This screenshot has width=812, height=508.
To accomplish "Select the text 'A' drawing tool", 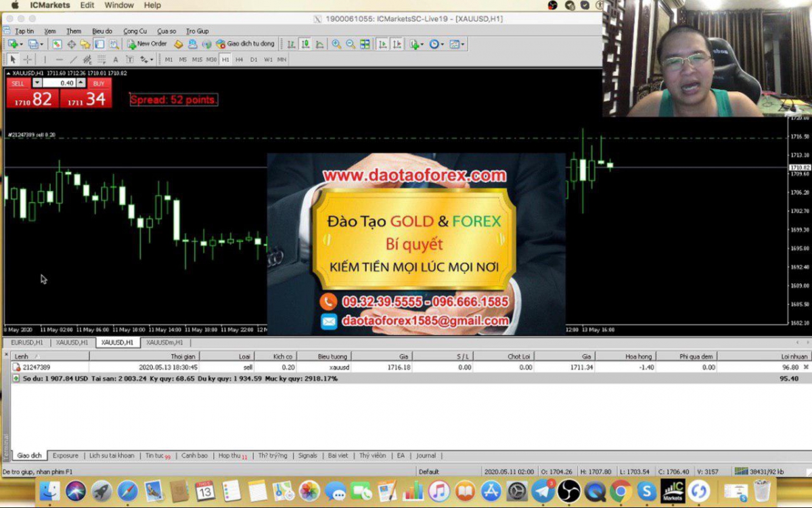I will click(x=116, y=60).
